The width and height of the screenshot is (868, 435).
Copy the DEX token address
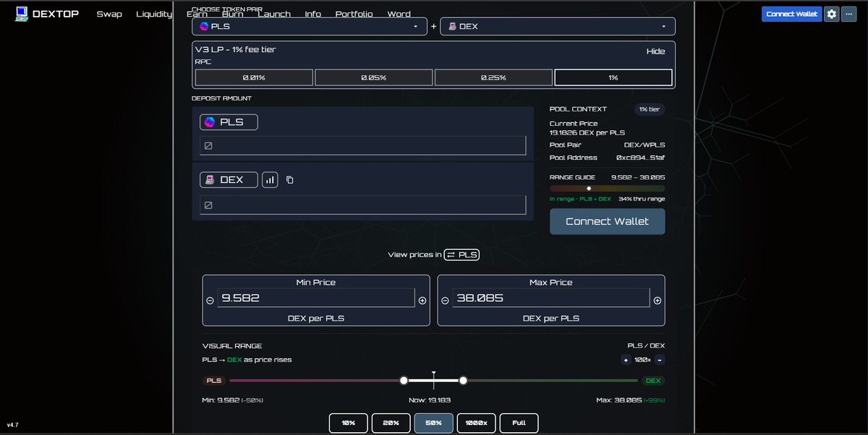click(x=289, y=180)
